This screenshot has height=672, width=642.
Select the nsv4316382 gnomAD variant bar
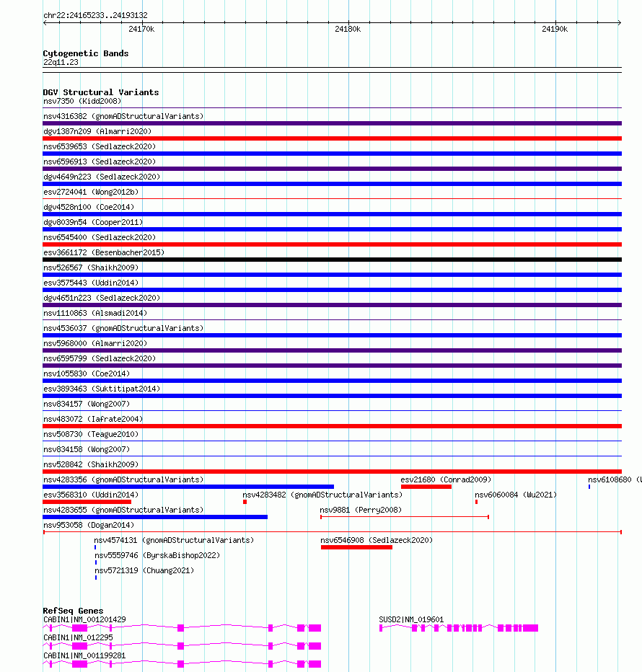pyautogui.click(x=332, y=123)
